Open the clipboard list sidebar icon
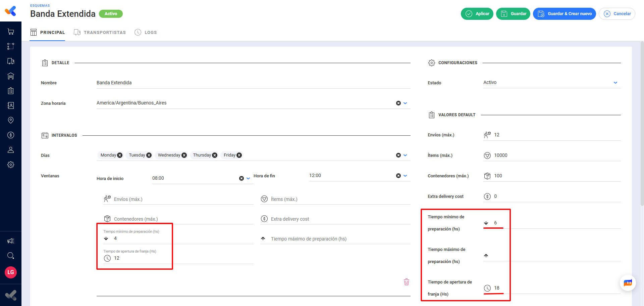The width and height of the screenshot is (644, 306). tap(11, 91)
